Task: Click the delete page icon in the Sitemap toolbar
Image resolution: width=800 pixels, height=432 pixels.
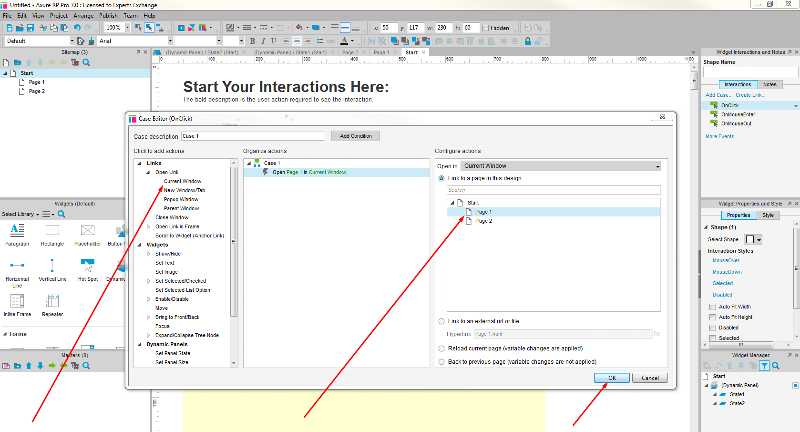Action: coord(75,62)
